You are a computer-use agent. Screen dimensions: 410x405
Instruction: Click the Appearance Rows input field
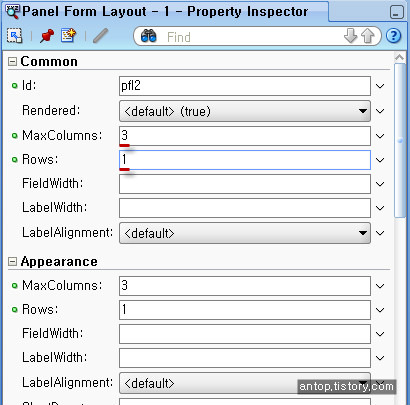245,310
